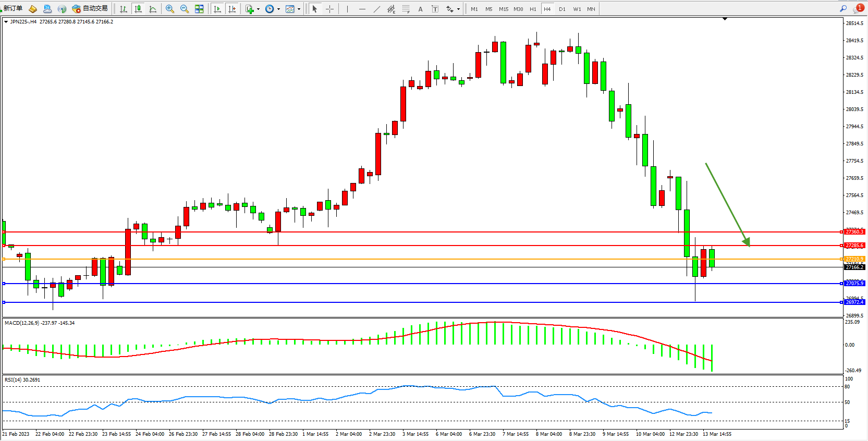Expand the arrows objects dropdown

click(x=458, y=9)
